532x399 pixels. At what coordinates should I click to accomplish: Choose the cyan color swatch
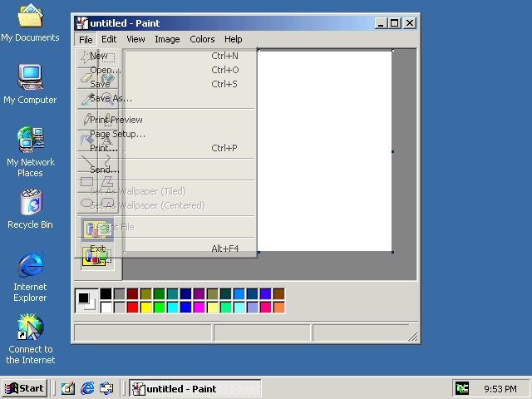pyautogui.click(x=172, y=308)
